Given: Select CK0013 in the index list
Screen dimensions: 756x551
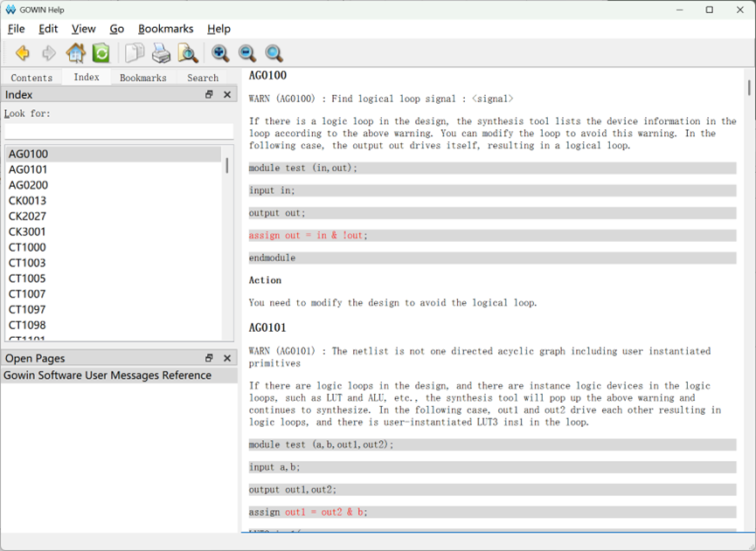Looking at the screenshot, I should click(x=114, y=200).
